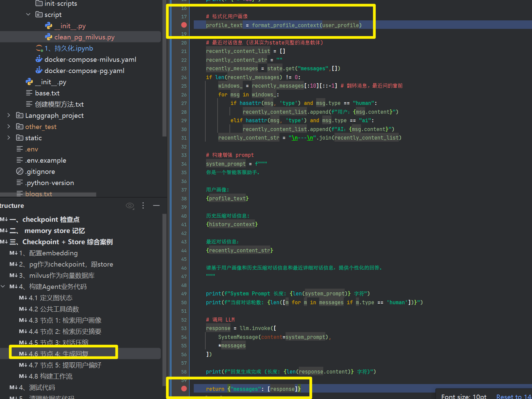
Task: Click the # 调用 LLM comment
Action: [220, 320]
